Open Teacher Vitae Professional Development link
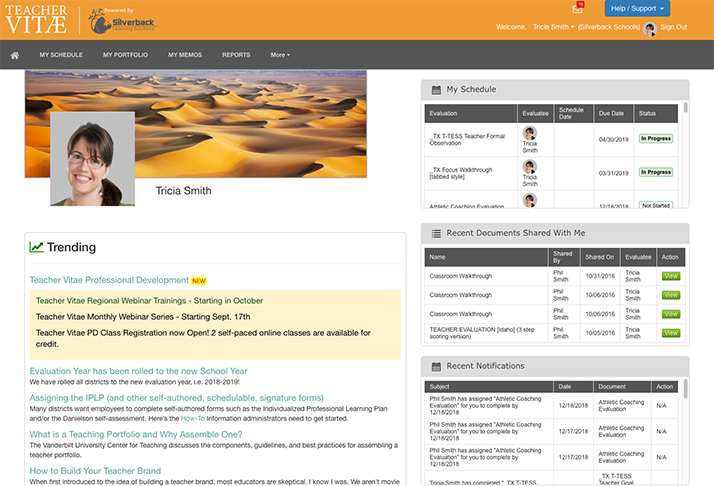Screen dimensions: 714x486 [109, 280]
